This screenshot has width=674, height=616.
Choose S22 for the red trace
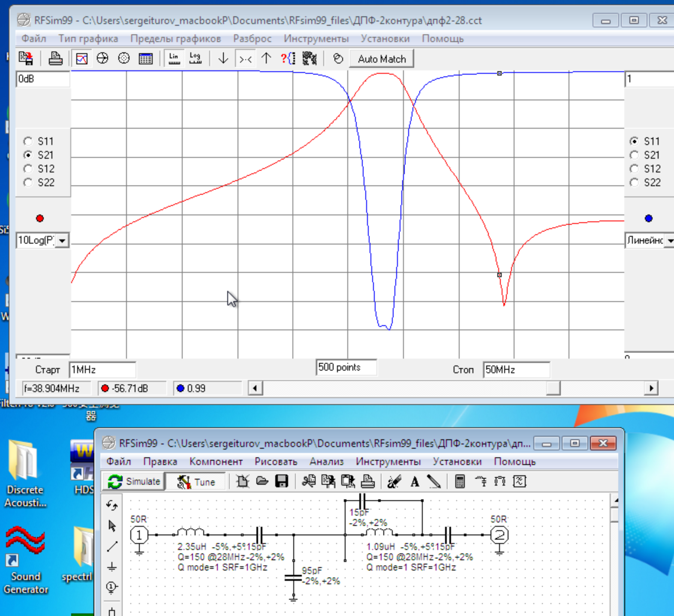click(x=28, y=182)
